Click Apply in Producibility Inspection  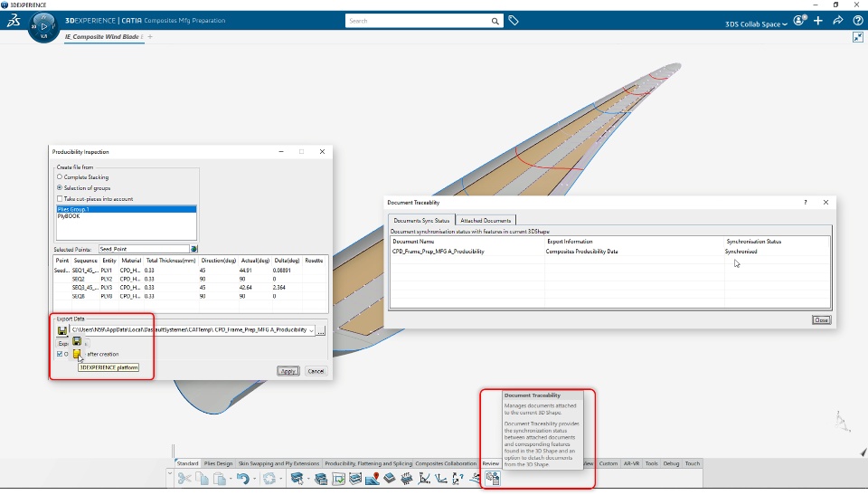coord(288,371)
